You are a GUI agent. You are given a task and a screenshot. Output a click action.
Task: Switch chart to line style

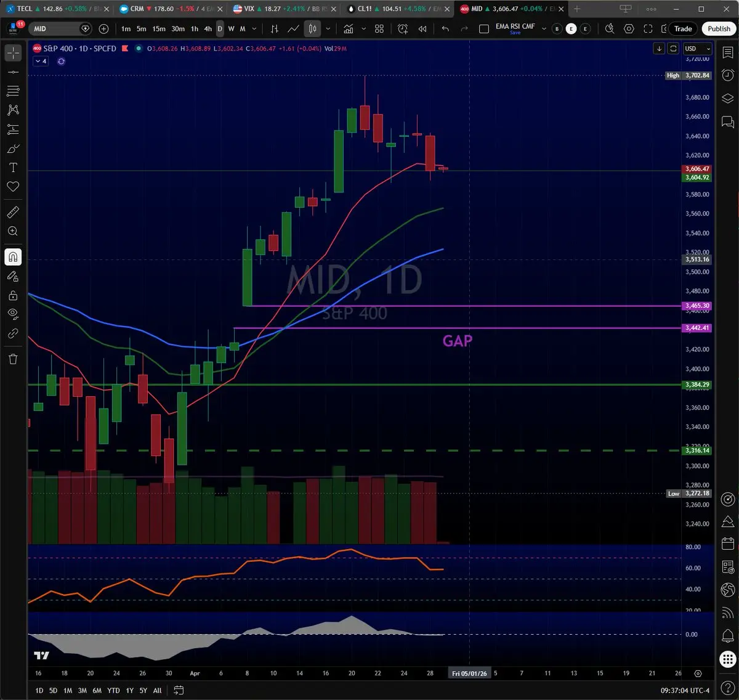coord(294,29)
